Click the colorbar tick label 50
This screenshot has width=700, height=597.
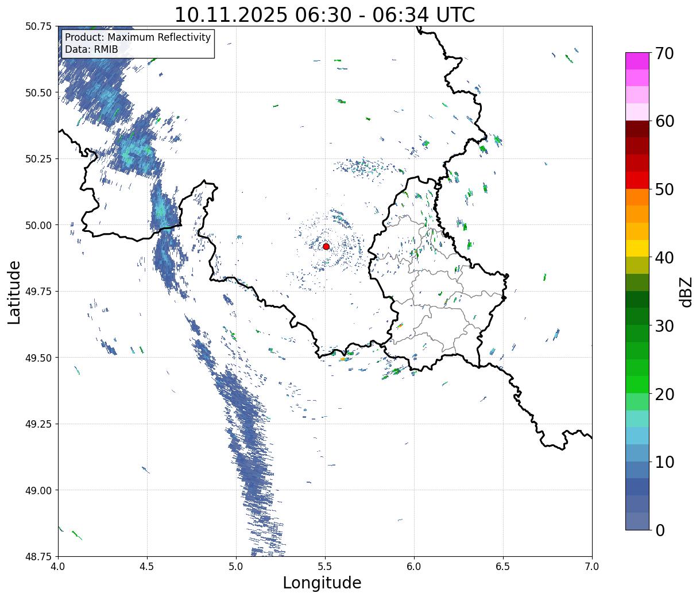coord(664,189)
